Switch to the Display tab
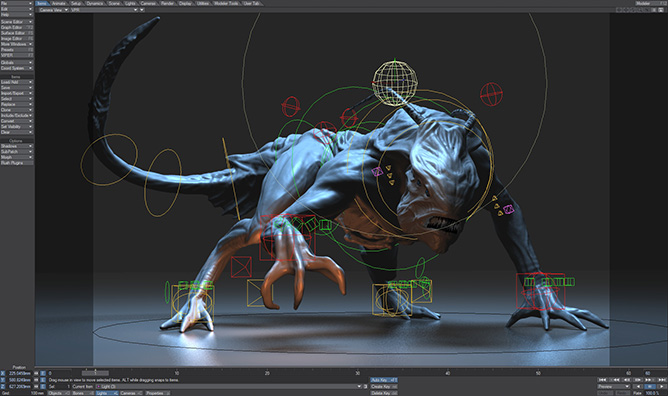668x396 pixels. (x=185, y=3)
